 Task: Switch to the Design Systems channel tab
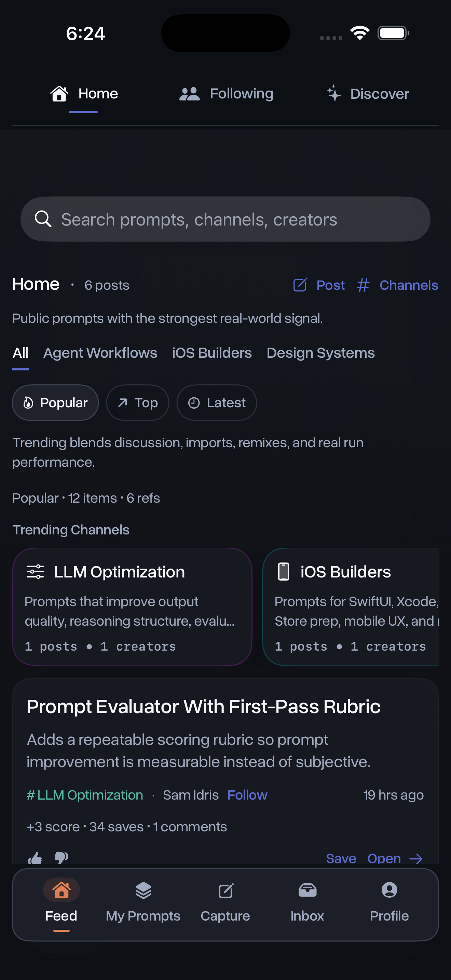point(320,353)
